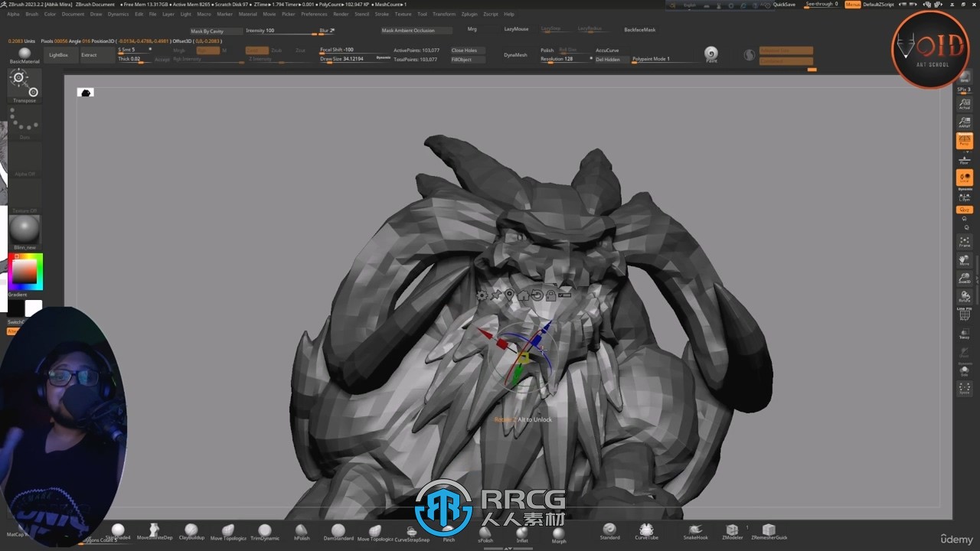
Task: Select the white secondary color swatch
Action: (x=34, y=308)
